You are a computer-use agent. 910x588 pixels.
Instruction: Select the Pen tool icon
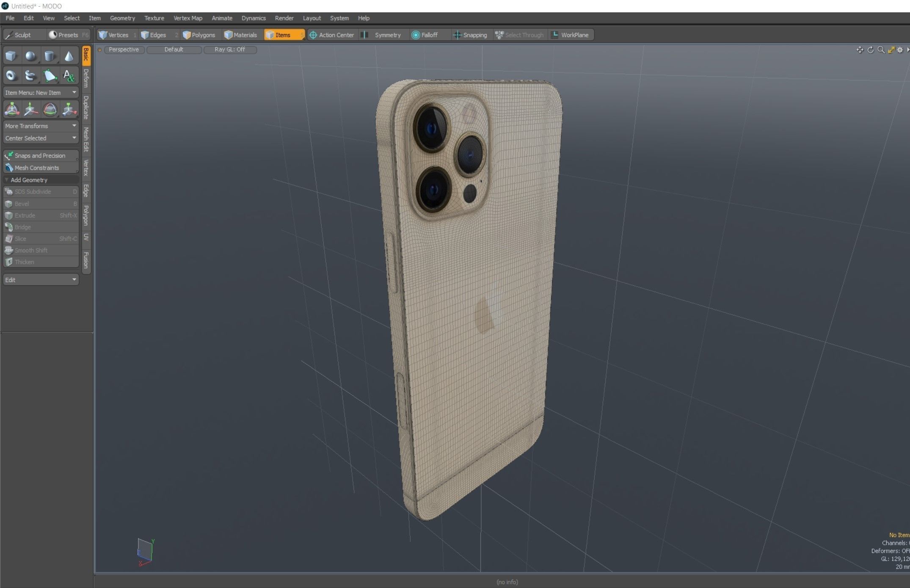tap(50, 75)
